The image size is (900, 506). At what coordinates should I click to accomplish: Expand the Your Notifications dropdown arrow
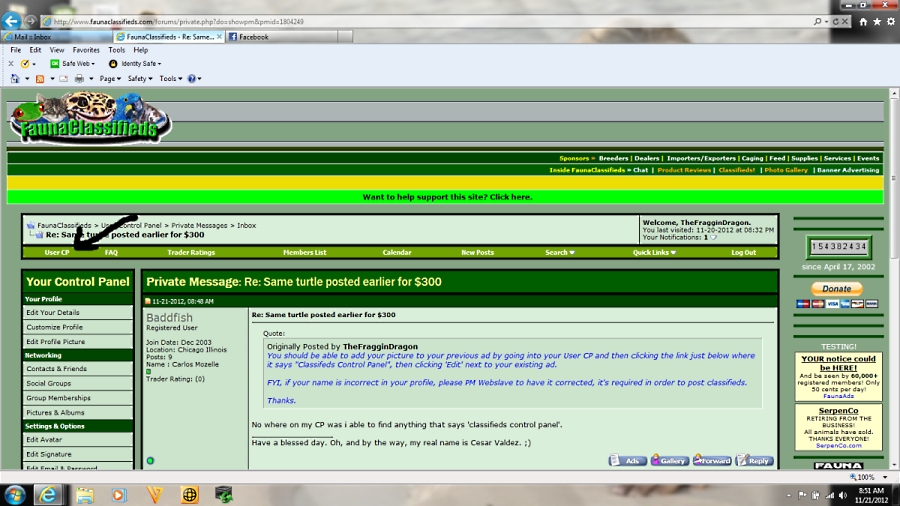713,238
